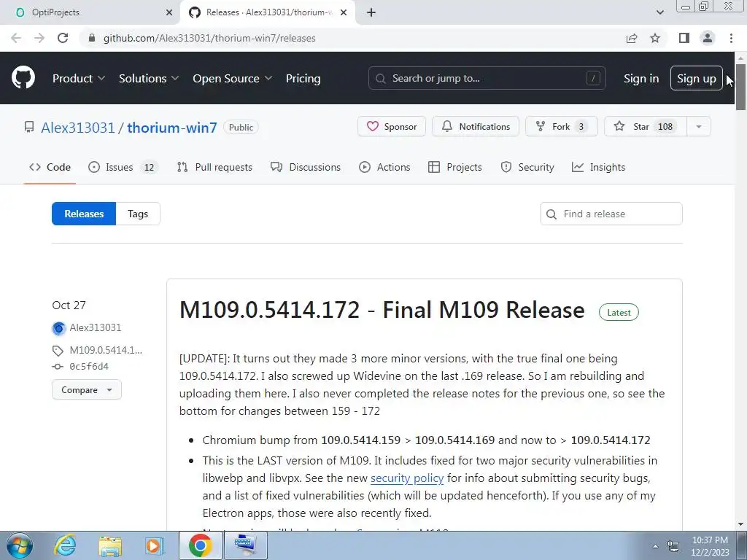Open Windows Media Player from taskbar

click(155, 545)
